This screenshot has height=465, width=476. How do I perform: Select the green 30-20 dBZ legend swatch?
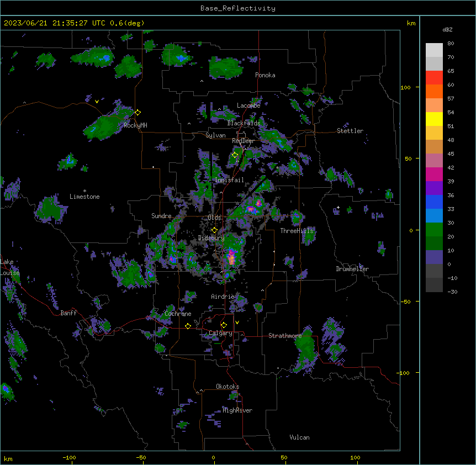point(434,230)
